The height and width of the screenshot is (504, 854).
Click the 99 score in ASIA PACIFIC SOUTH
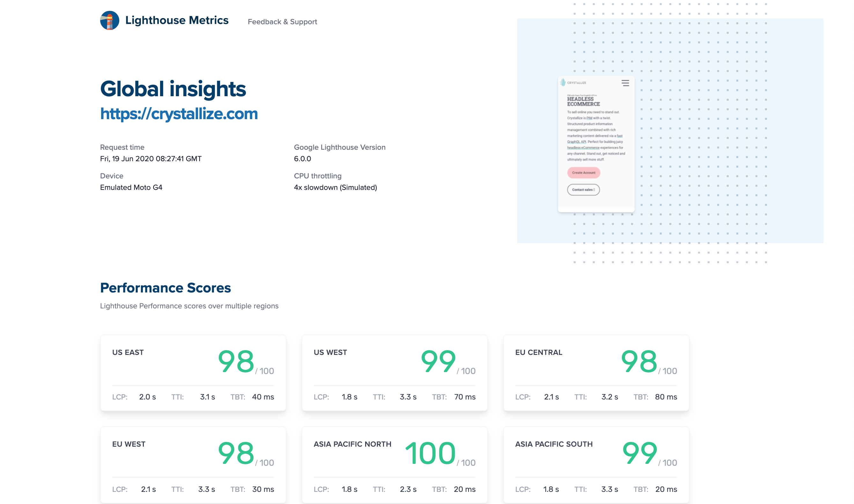point(639,453)
